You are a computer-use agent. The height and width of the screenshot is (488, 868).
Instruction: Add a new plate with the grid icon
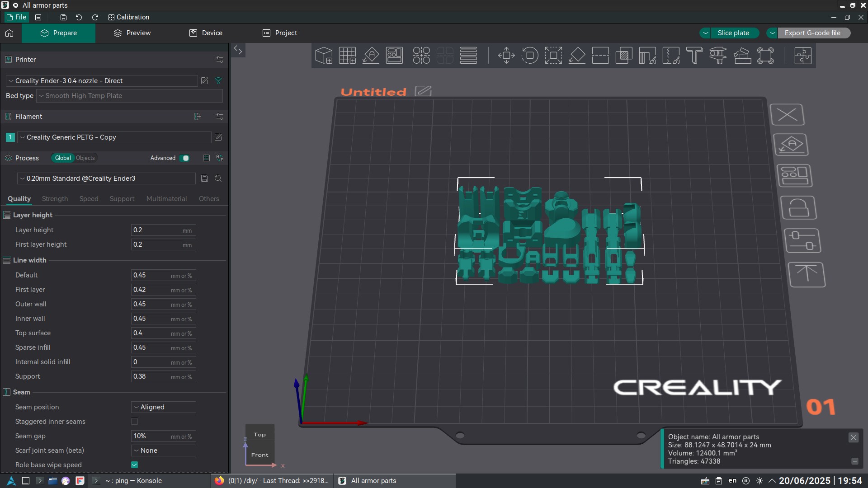[x=347, y=56]
